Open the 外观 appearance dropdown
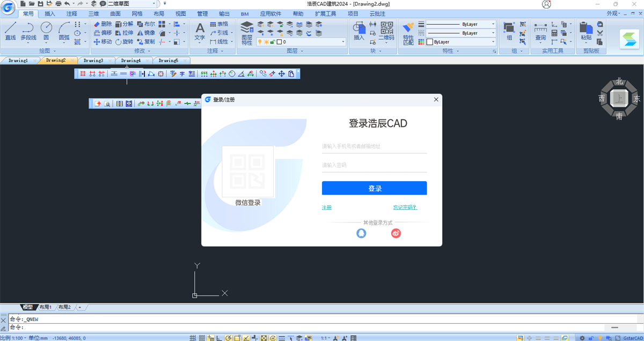Image resolution: width=644 pixels, height=341 pixels. 614,13
